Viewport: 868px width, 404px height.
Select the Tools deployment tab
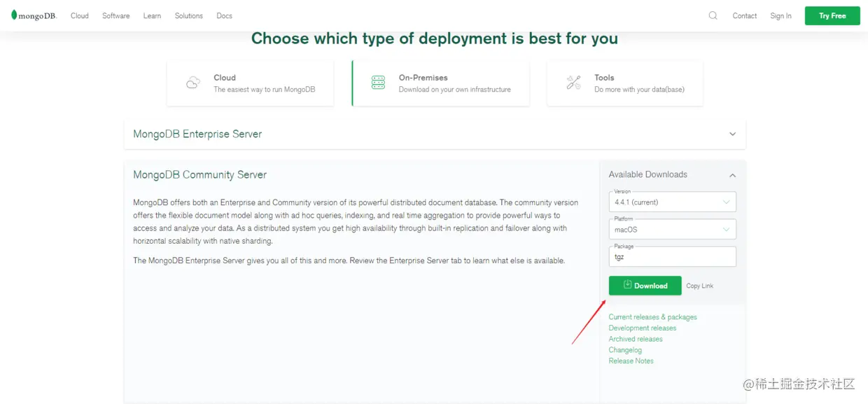coord(625,83)
